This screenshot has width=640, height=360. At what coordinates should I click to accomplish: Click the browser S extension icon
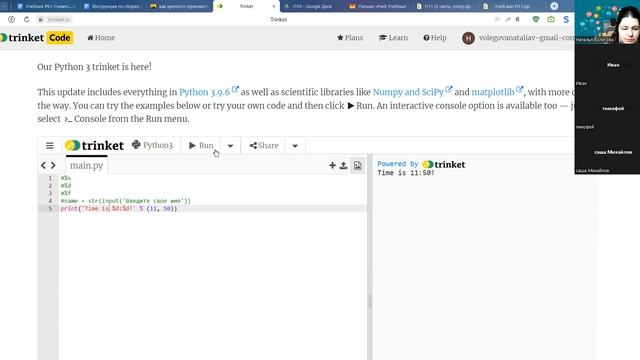(566, 19)
